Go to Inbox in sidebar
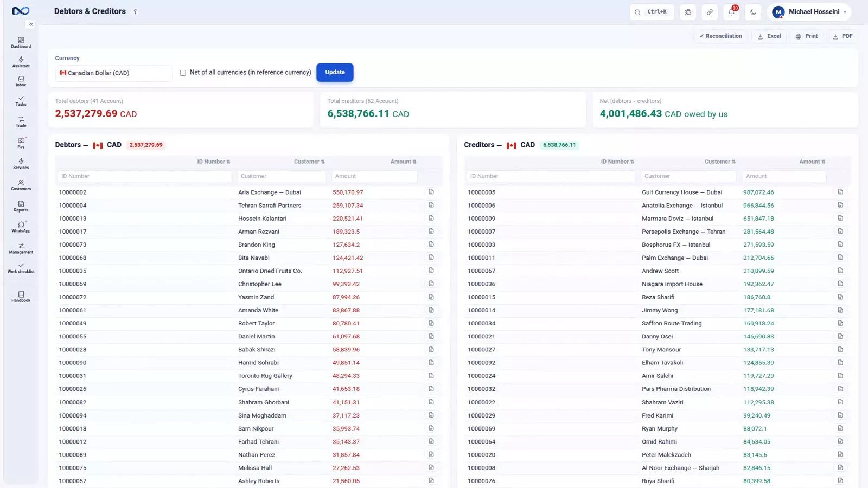Screen dimensions: 868x488 point(21,81)
